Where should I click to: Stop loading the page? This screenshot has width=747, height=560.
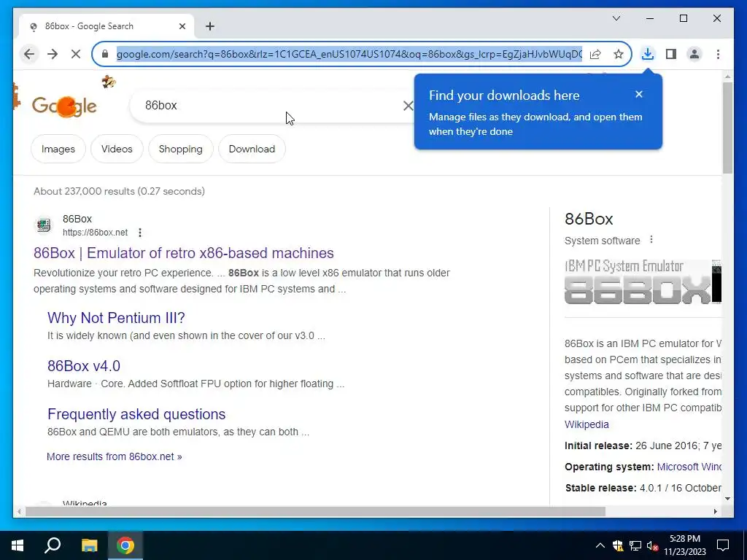(x=76, y=54)
